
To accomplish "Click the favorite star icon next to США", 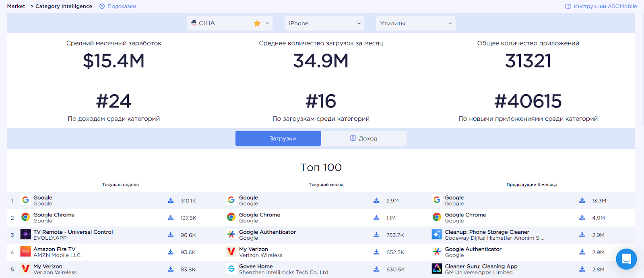I will pos(257,23).
